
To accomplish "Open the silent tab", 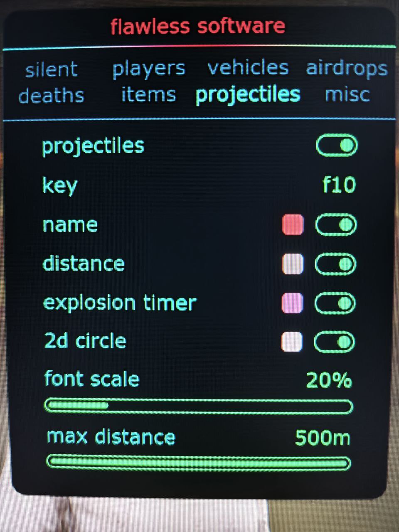I will pyautogui.click(x=52, y=70).
